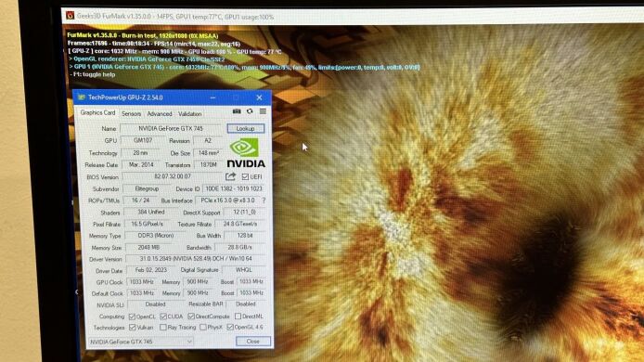
Task: Open the GPU-Z hamburger menu
Action: click(263, 111)
